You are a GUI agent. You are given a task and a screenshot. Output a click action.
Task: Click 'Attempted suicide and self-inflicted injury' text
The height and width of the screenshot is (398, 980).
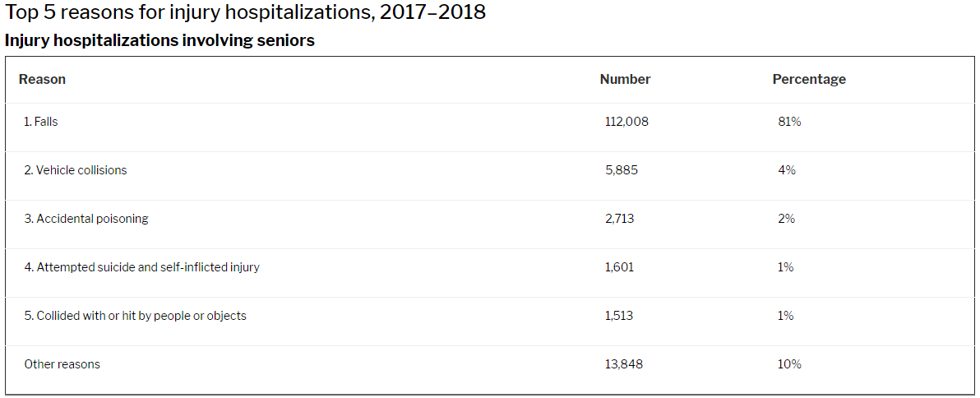tap(141, 267)
